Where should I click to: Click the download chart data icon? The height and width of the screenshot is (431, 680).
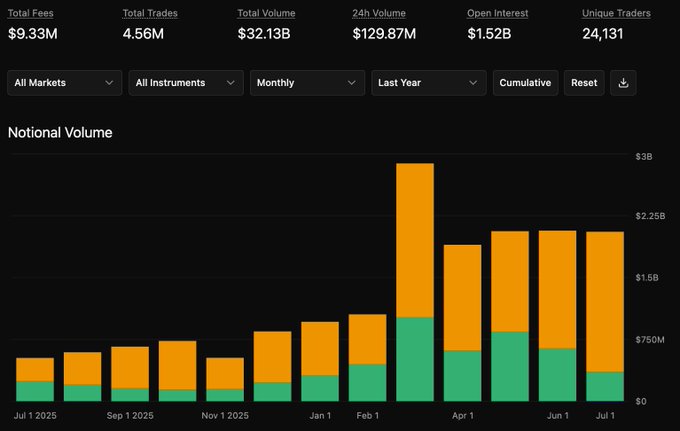[623, 83]
